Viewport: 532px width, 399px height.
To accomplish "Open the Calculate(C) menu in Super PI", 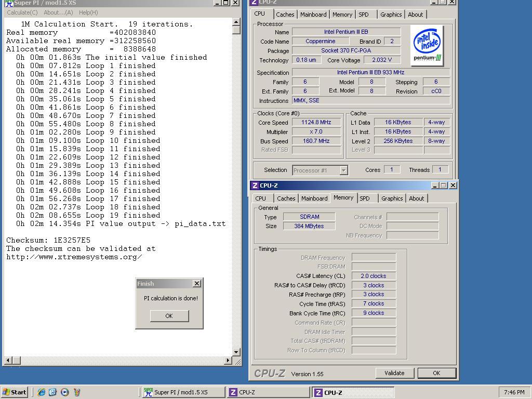I will point(22,12).
